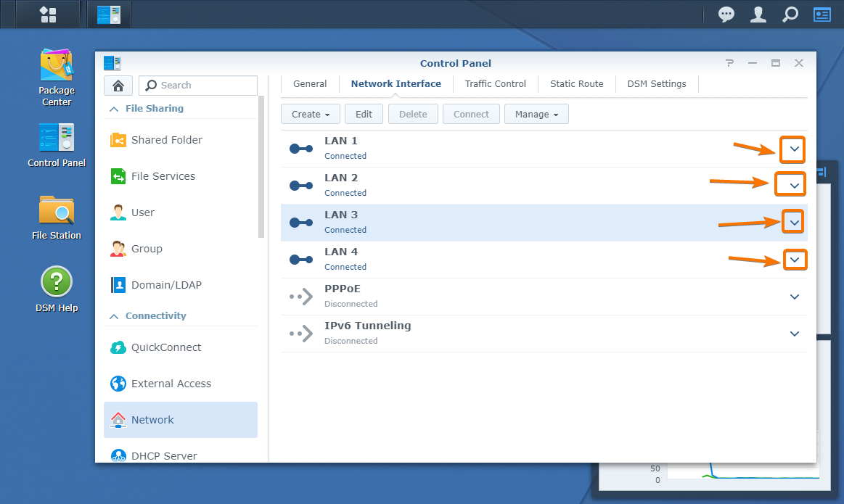This screenshot has width=844, height=504.
Task: Open the Manage dropdown menu
Action: (x=536, y=115)
